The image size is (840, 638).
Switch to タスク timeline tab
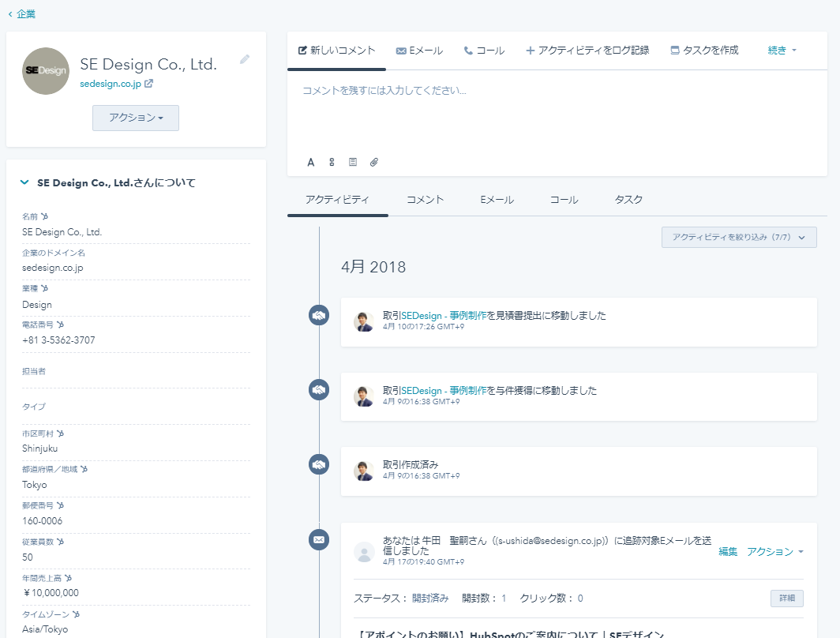[628, 200]
